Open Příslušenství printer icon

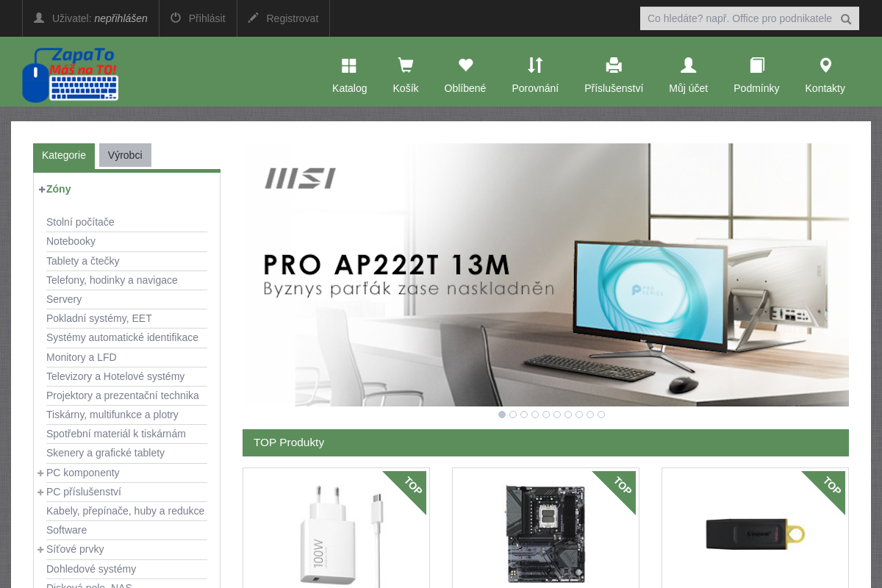click(614, 65)
